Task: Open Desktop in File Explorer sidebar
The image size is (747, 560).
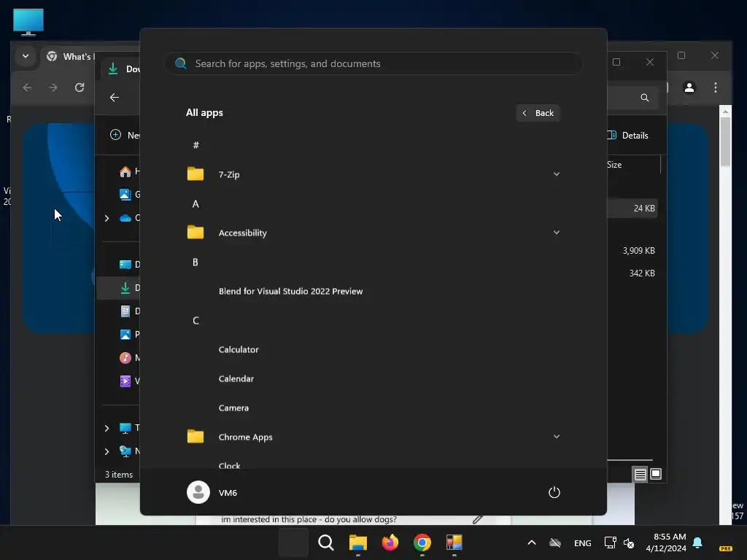Action: pos(128,264)
